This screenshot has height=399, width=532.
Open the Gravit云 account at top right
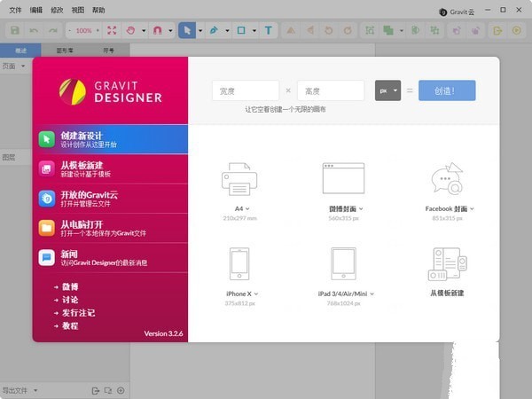pos(457,12)
